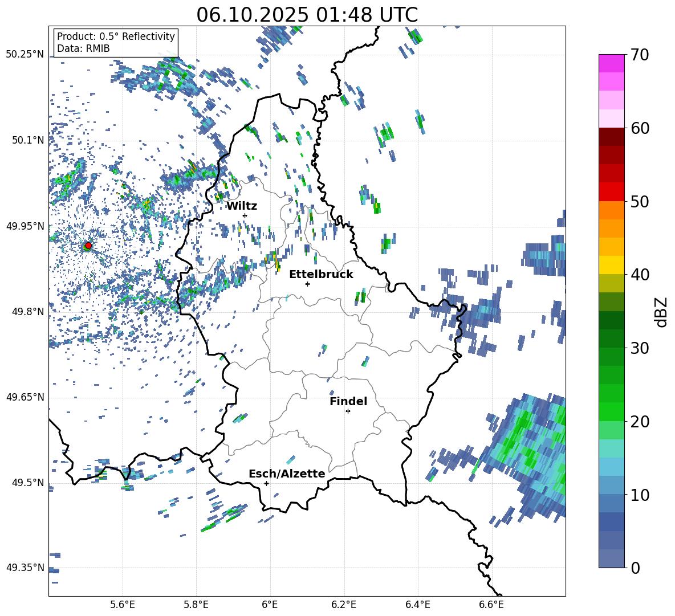Click the 60 colorbar tick label
The width and height of the screenshot is (675, 616).
tap(639, 128)
